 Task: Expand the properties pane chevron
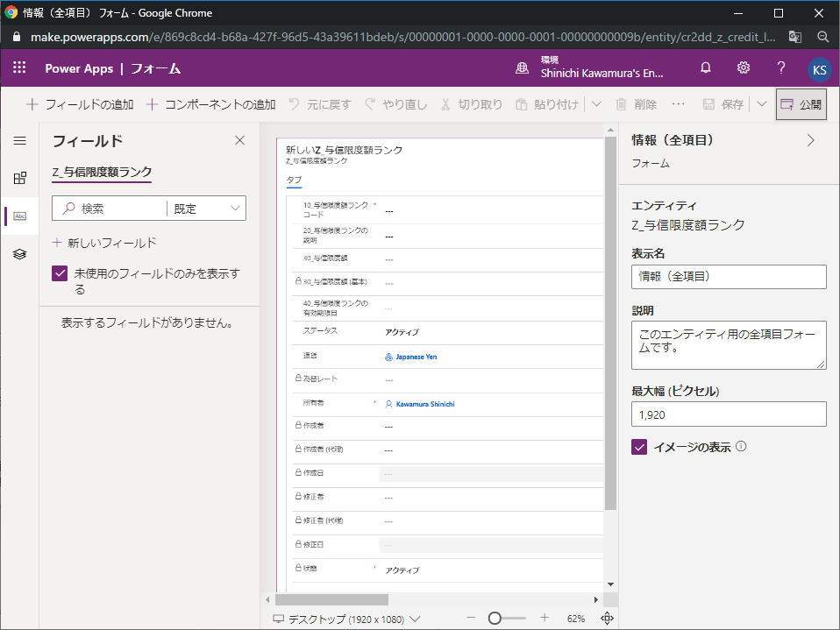point(810,140)
